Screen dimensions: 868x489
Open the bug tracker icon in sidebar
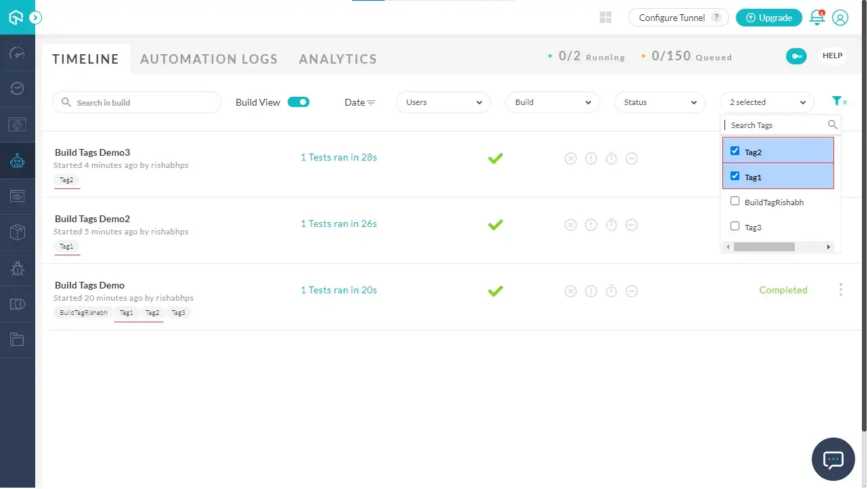click(18, 268)
